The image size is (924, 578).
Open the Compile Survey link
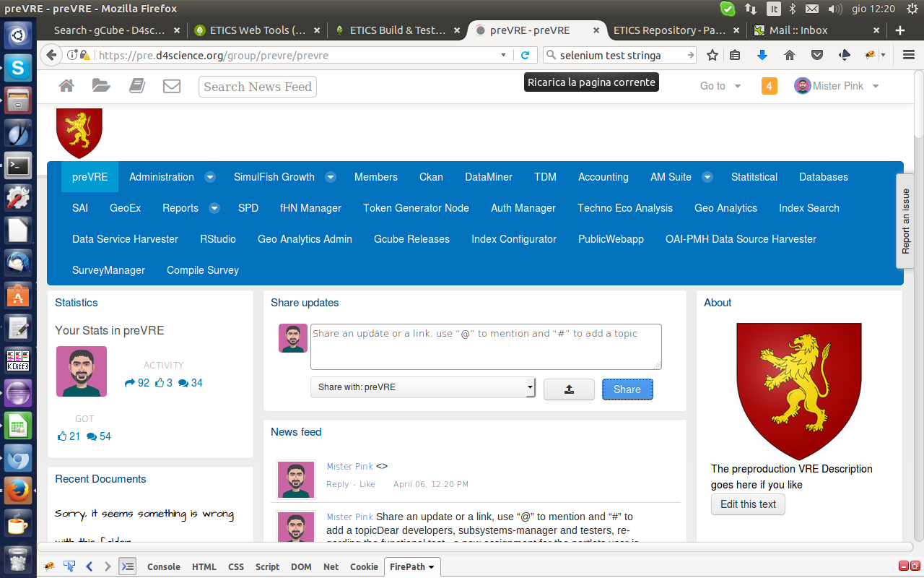pos(203,270)
